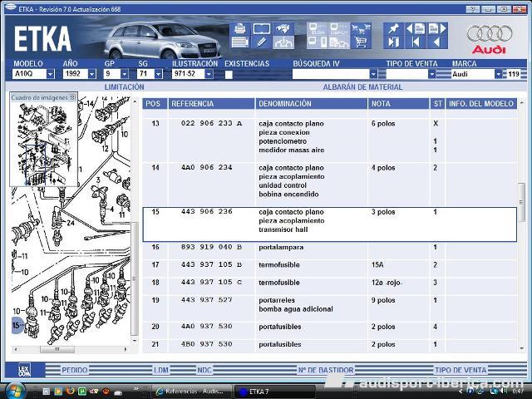Click the single left arrow back icon
This screenshot has height=399, width=532.
click(x=437, y=42)
